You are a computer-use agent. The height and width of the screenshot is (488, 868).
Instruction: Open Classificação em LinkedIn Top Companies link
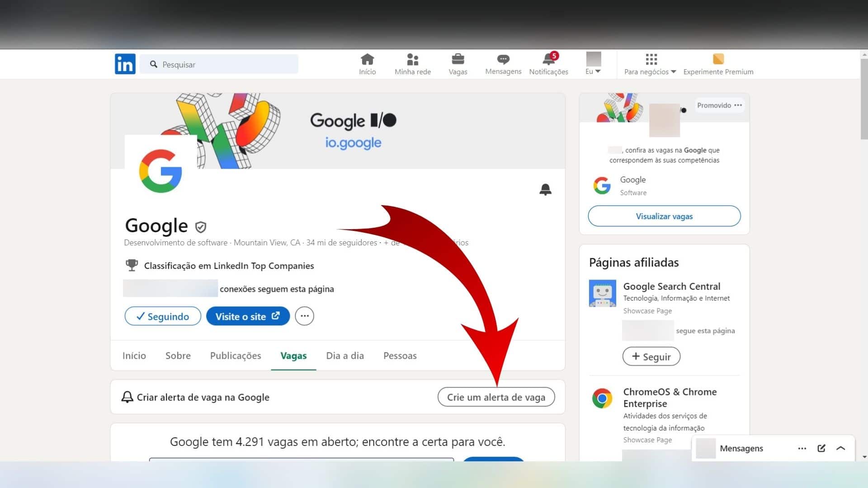229,266
